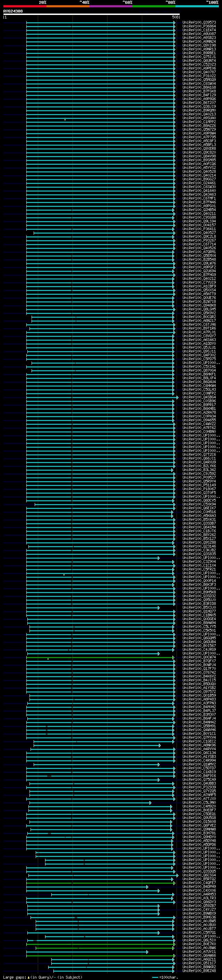Select hit UniRef100_P31022
Image resolution: width=222 pixels, height=980 pixels.
pyautogui.click(x=199, y=76)
